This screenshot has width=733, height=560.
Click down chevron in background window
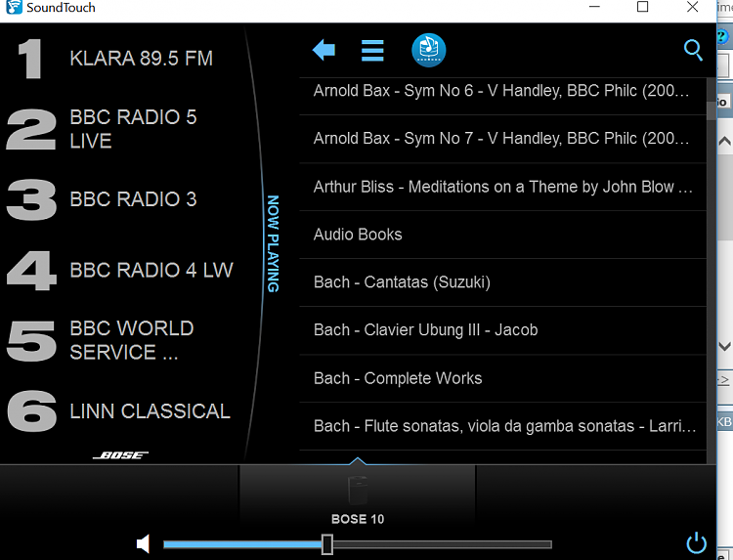[x=725, y=346]
